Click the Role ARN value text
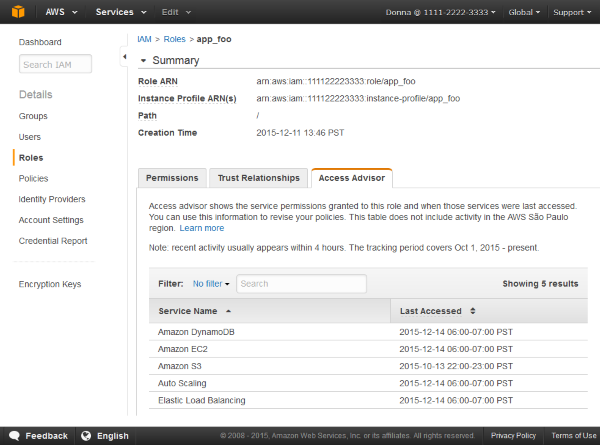 click(x=336, y=81)
